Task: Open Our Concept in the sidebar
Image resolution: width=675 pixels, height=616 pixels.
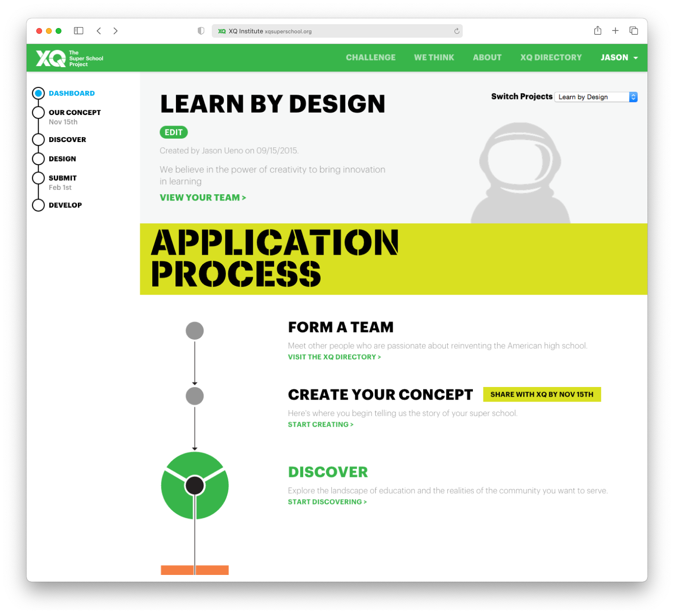Action: tap(74, 113)
